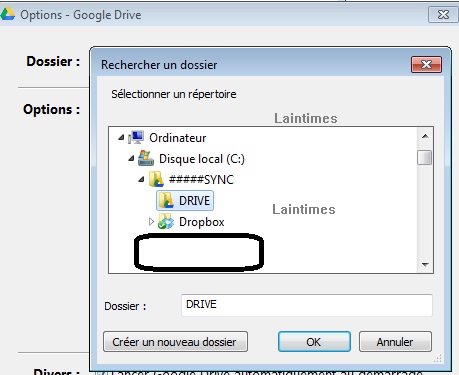This screenshot has width=459, height=375.
Task: Click the folder tree scrollbar down arrow
Action: [x=425, y=265]
